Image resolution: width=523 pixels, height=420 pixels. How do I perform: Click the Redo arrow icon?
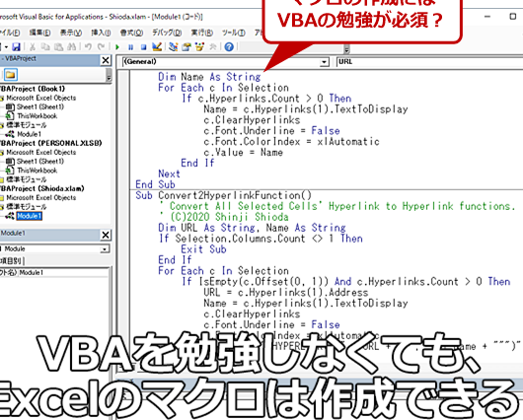[101, 46]
